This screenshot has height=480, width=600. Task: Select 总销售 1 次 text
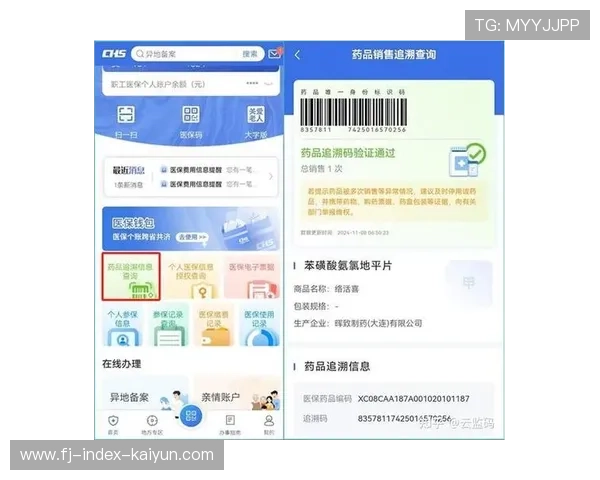click(x=321, y=169)
